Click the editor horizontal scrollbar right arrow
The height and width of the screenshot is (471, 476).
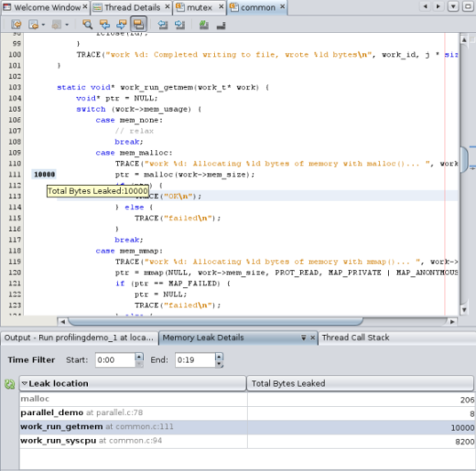[x=452, y=321]
